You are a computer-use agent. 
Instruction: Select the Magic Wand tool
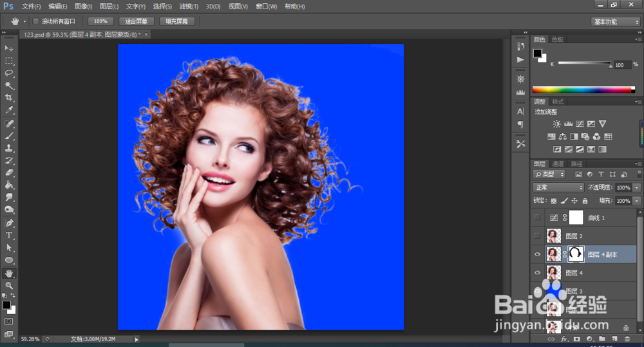coord(8,86)
